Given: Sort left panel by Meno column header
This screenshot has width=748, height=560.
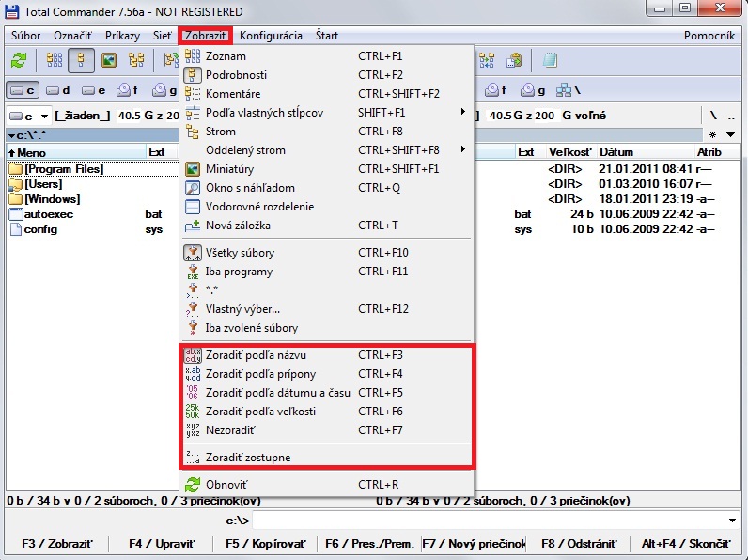Looking at the screenshot, I should point(76,152).
